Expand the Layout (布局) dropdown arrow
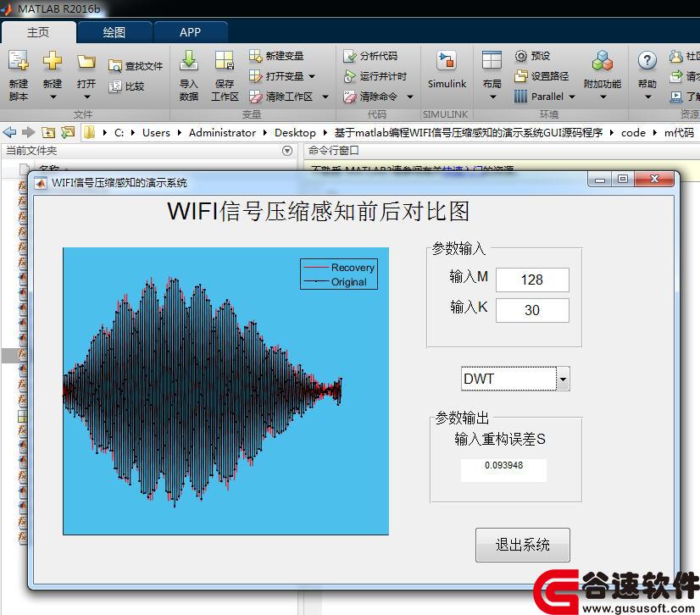The image size is (700, 615). [x=492, y=97]
